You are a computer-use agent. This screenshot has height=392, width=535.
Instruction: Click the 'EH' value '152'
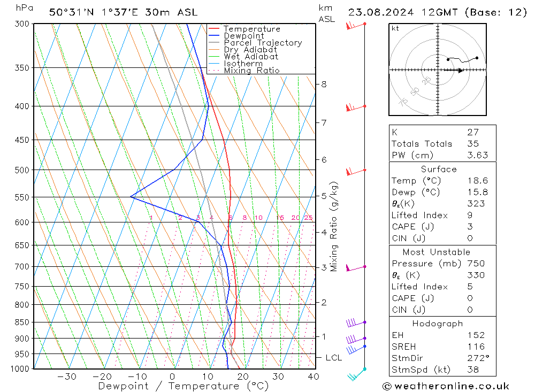pyautogui.click(x=476, y=335)
